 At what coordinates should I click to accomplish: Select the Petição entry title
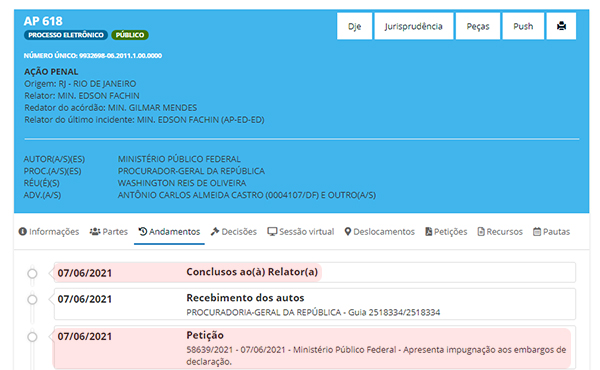[205, 335]
